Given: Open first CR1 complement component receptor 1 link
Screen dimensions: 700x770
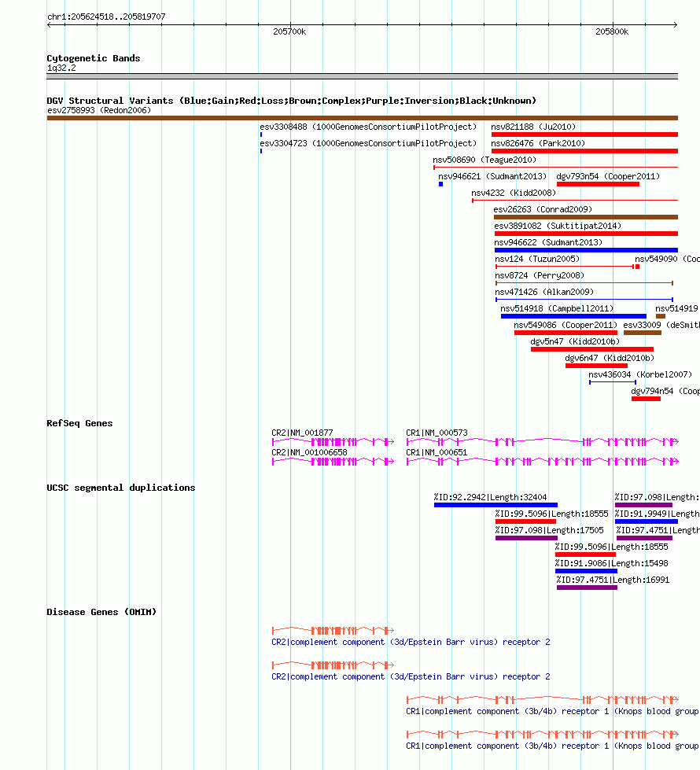Looking at the screenshot, I should [552, 711].
